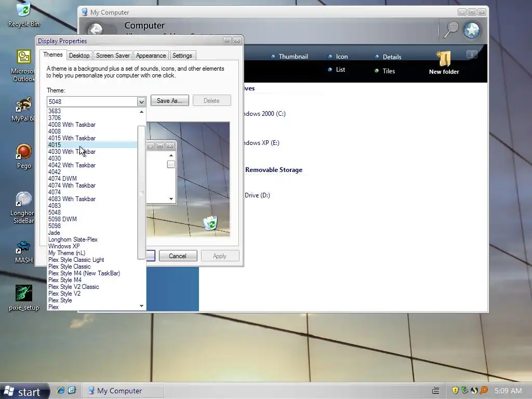The image size is (532, 399).
Task: Launch the MASH desktop shortcut
Action: [x=24, y=252]
